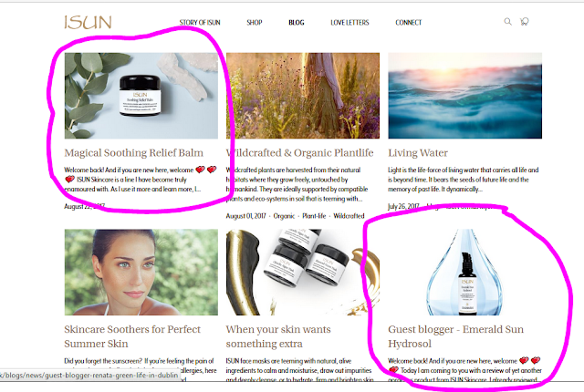Click the search magnifier icon
This screenshot has height=392, width=584.
[x=507, y=22]
